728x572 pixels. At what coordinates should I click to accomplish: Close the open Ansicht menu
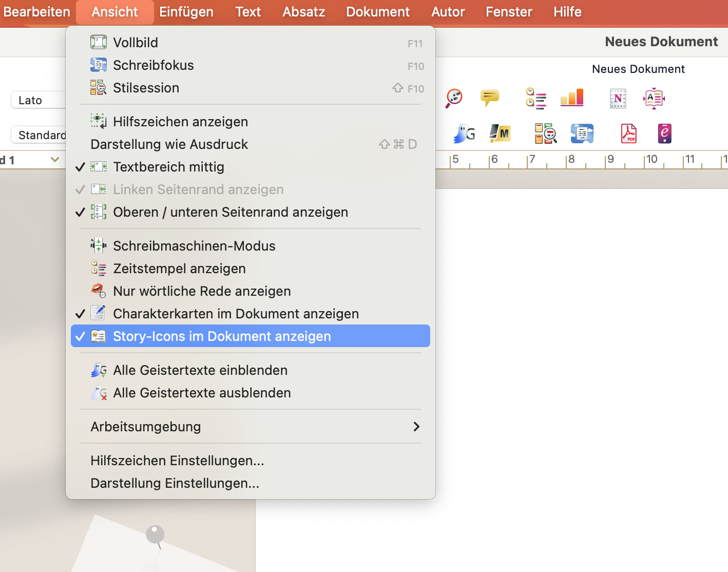click(114, 12)
